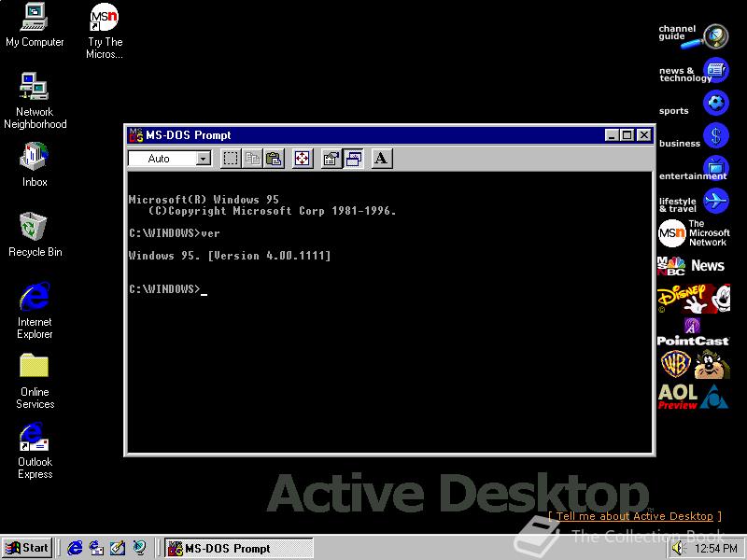Click the Show Desktop quick launch icon
This screenshot has width=747, height=560.
point(118,548)
